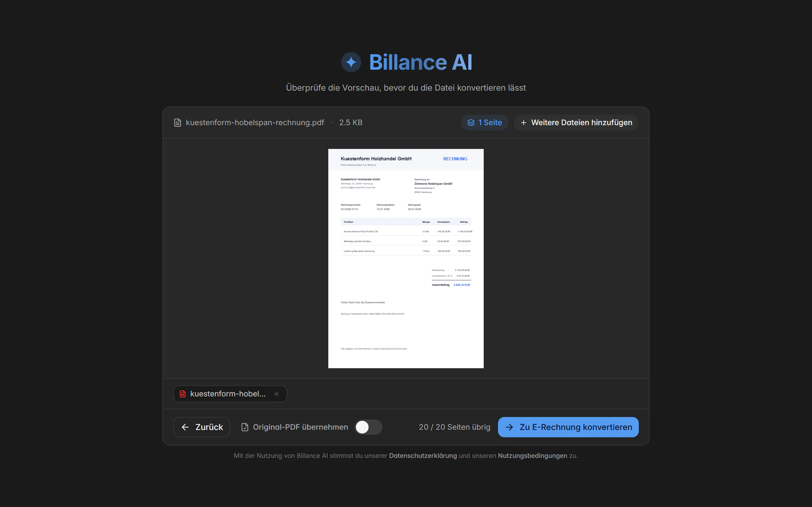This screenshot has width=812, height=507.
Task: Click the document icon beside the PDF filename
Action: tap(178, 123)
